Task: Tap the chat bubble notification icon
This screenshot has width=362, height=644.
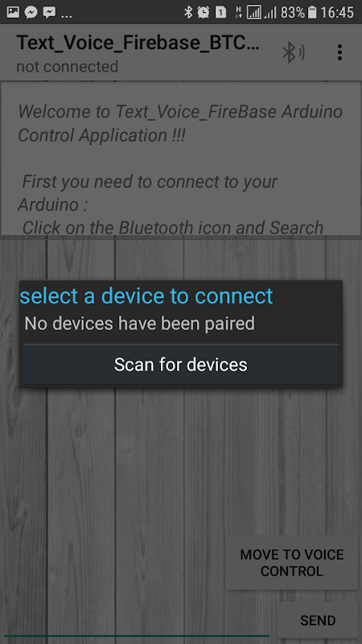Action: 49,12
